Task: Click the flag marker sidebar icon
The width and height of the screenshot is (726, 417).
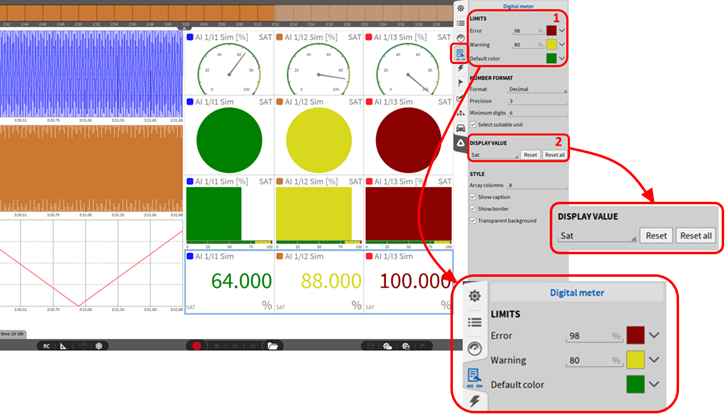Action: click(x=459, y=83)
